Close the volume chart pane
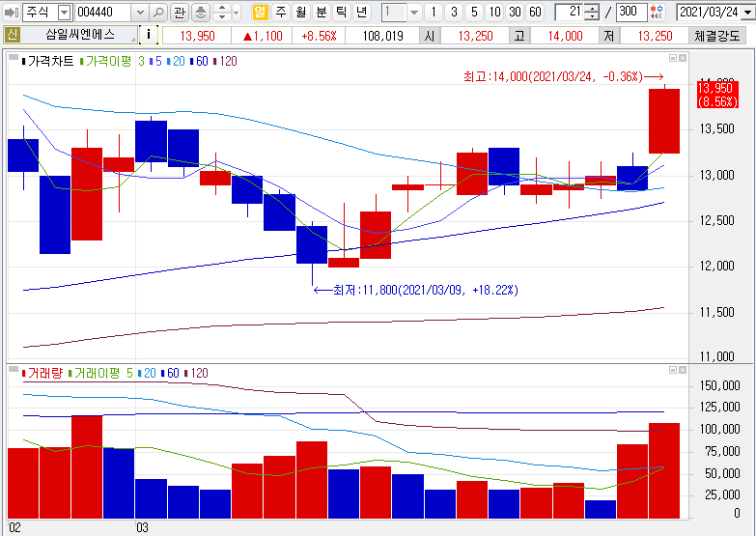The height and width of the screenshot is (536, 756). (683, 370)
